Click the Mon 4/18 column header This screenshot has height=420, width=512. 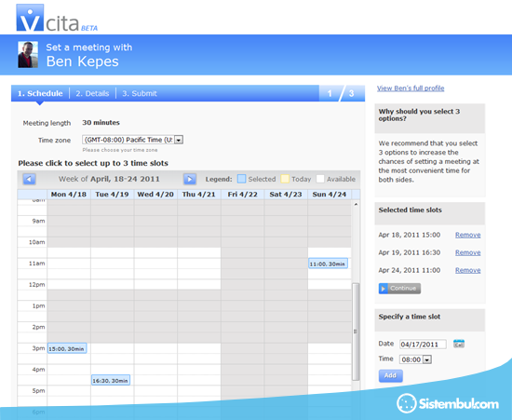(69, 195)
